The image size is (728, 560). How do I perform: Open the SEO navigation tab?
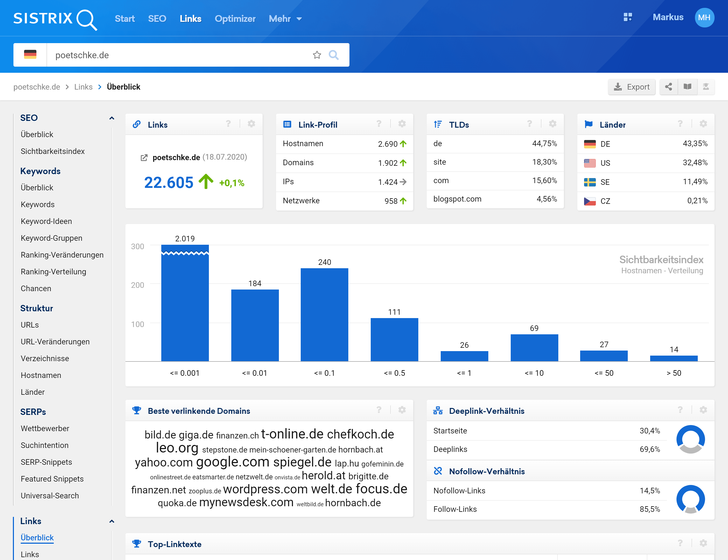[157, 19]
